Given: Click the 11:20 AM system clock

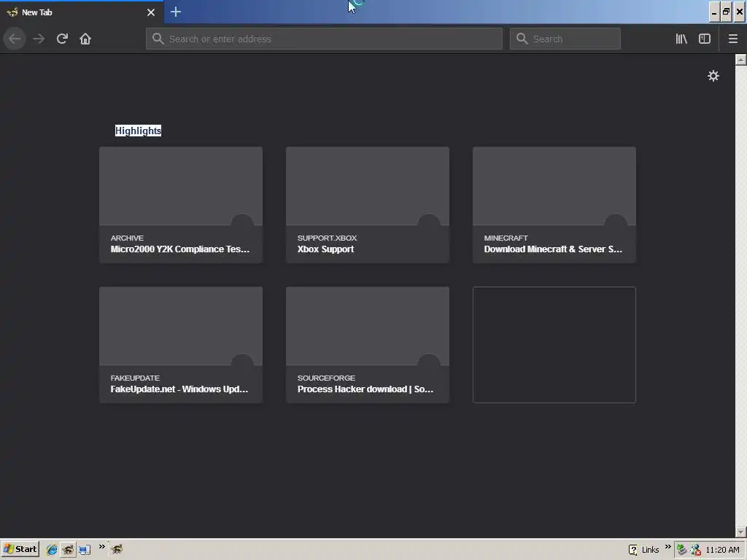Looking at the screenshot, I should tap(723, 550).
